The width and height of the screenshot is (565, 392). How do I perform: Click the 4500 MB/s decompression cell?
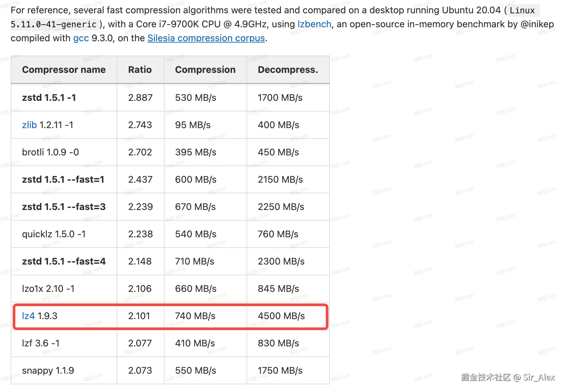(x=281, y=316)
